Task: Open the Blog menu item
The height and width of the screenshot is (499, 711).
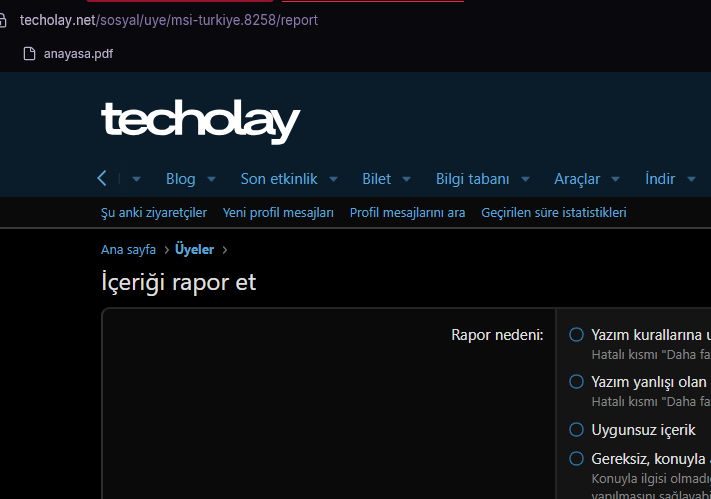Action: coord(180,179)
